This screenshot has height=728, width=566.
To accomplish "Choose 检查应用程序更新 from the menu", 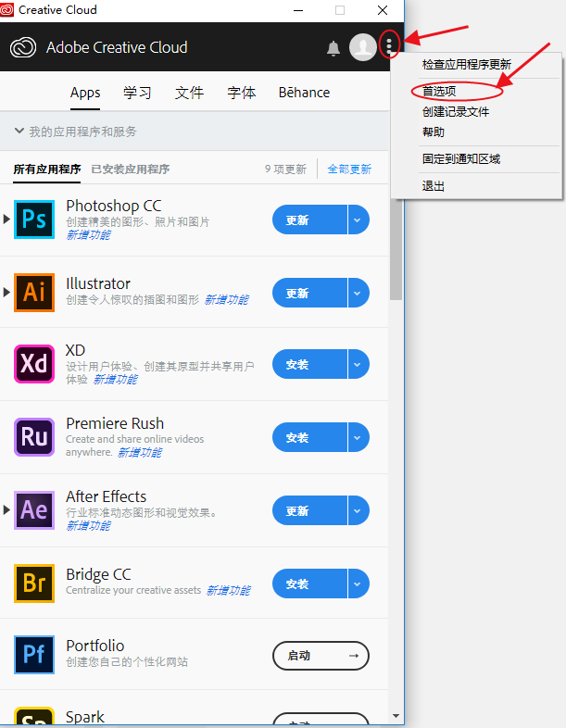I will (x=467, y=64).
